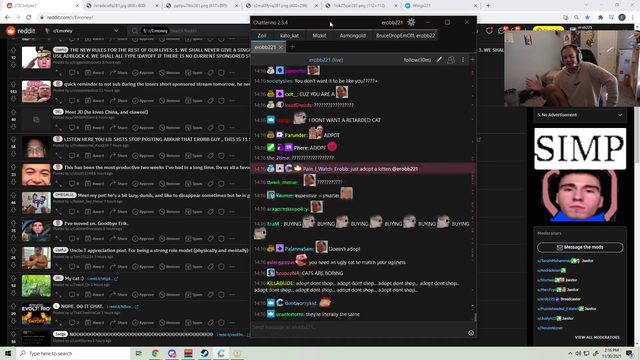Open more options on My cat post
Screen dimensions: 640x360
coord(232,294)
